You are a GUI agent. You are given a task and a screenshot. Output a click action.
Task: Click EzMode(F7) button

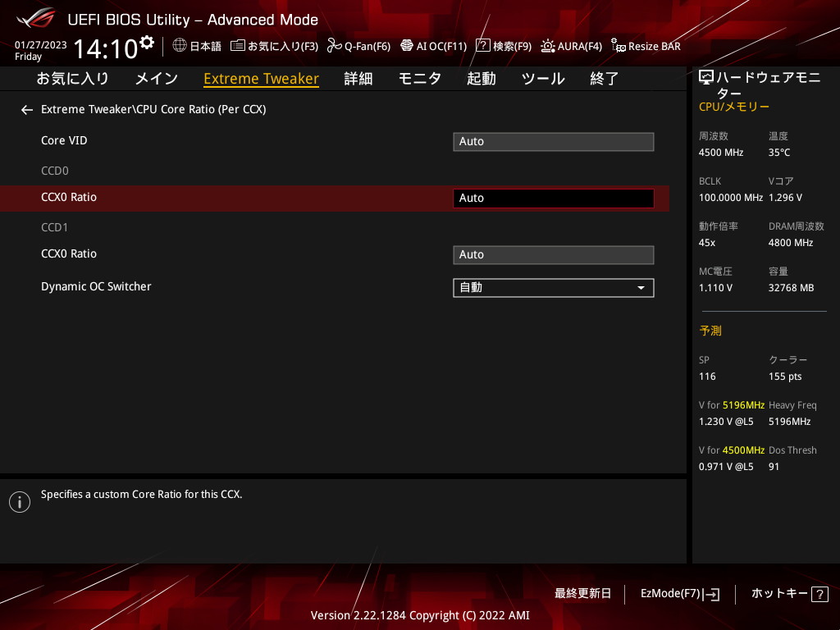(x=680, y=594)
